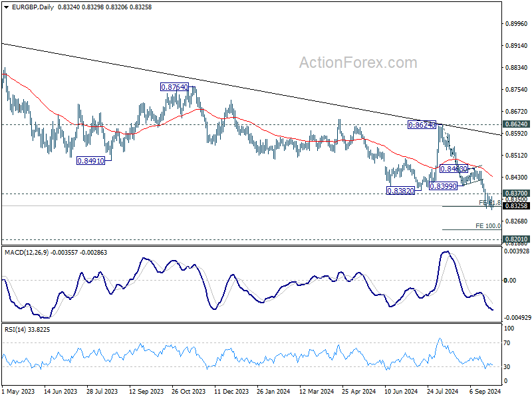Click the current price marker 0.83258
The image size is (532, 399).
pyautogui.click(x=517, y=206)
